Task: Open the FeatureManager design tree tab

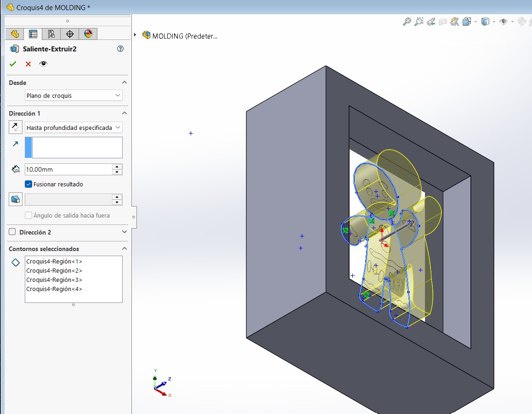Action: coord(15,34)
